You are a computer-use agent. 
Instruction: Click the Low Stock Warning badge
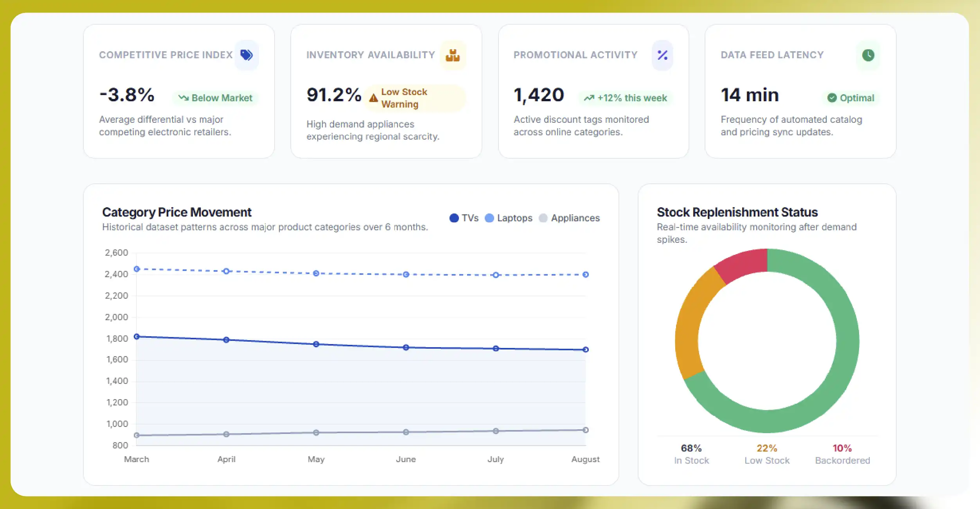click(415, 98)
